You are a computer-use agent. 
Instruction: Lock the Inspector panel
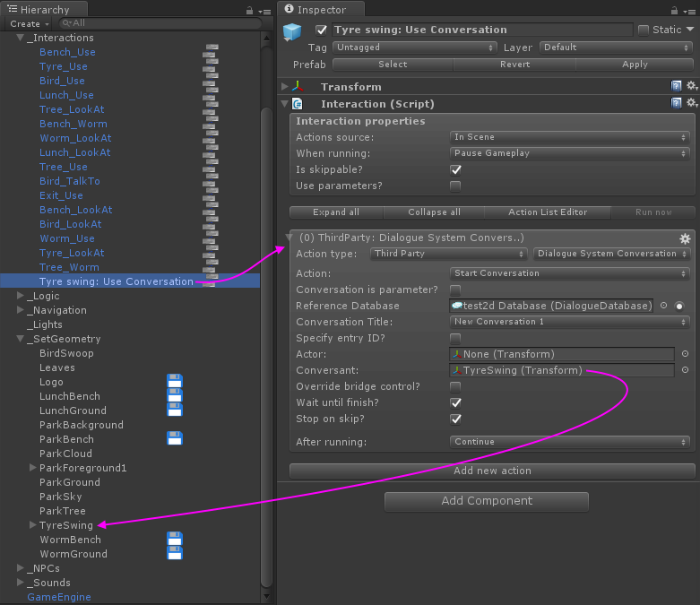tap(674, 11)
